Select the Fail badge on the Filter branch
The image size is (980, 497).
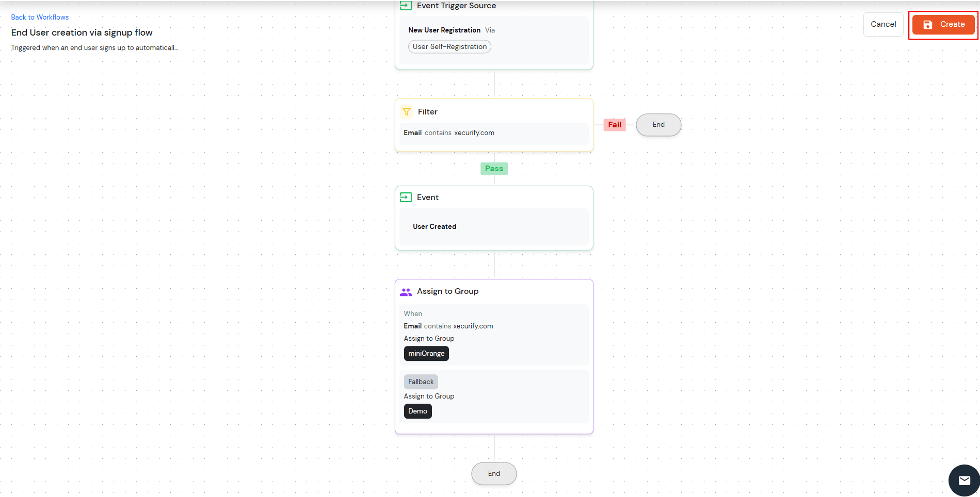click(x=614, y=125)
